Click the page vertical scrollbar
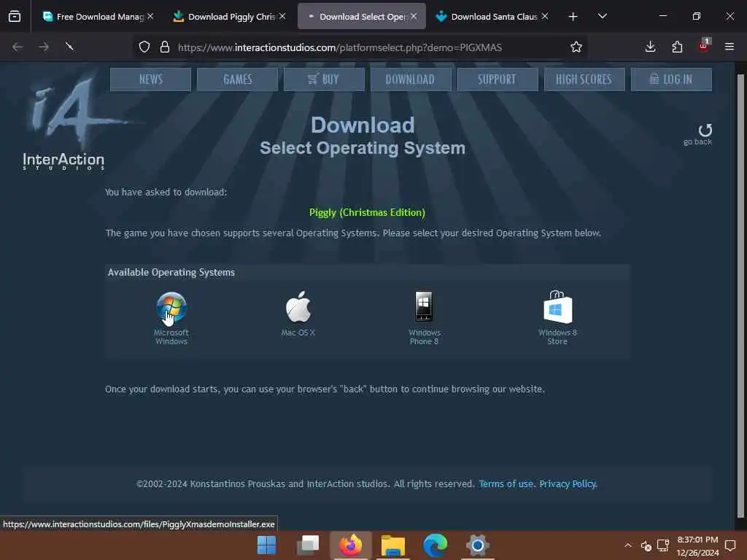747x560 pixels. tap(740, 295)
